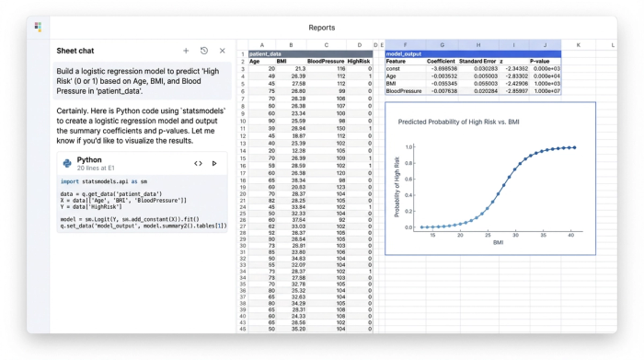Click the 'Probability of High Risk' y-axis label
This screenshot has width=644, height=360.
[397, 187]
